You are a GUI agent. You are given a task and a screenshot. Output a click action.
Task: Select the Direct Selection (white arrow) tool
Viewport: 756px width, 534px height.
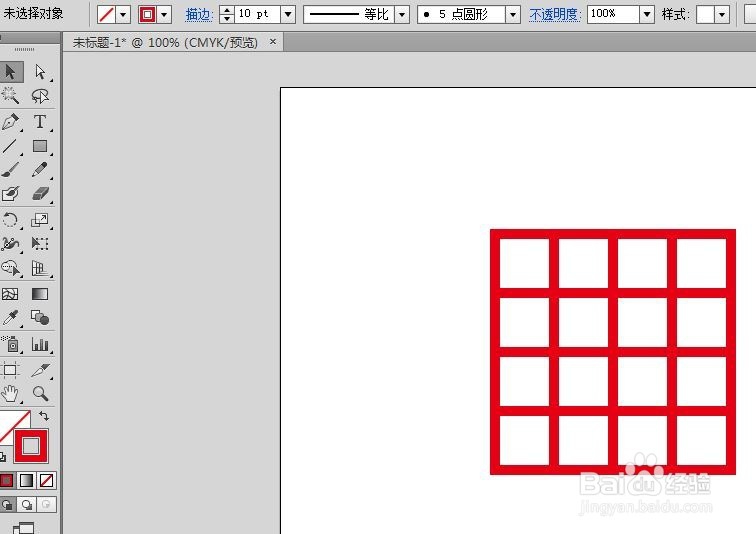click(x=40, y=72)
